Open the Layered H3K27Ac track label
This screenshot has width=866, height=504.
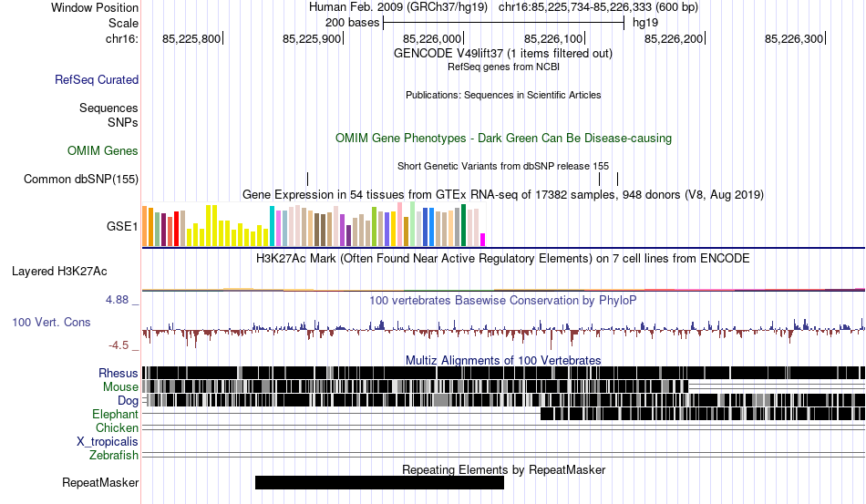pyautogui.click(x=59, y=271)
